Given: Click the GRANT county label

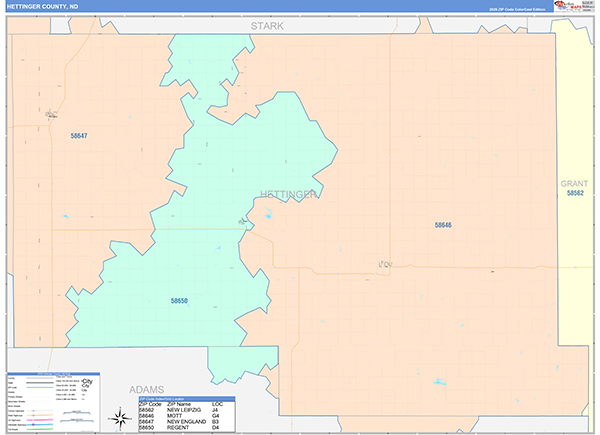Looking at the screenshot, I should coord(574,184).
